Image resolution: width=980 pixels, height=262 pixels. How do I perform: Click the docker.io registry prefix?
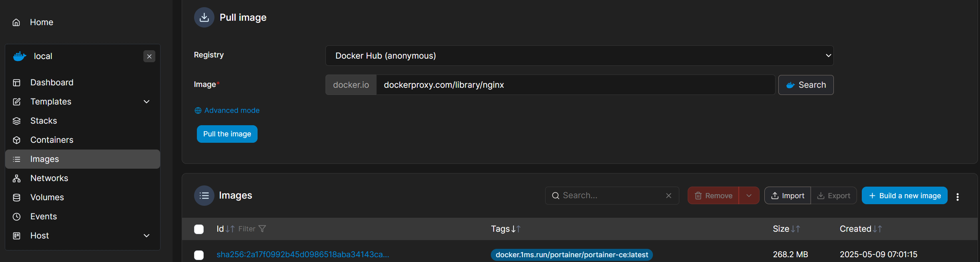pos(351,85)
